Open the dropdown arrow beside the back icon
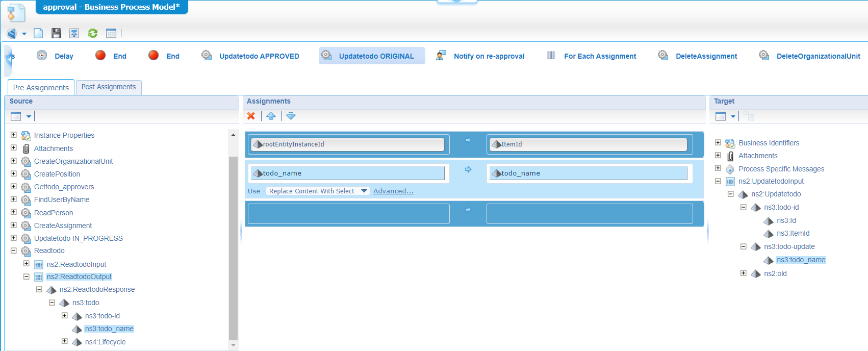868x351 pixels. point(24,34)
